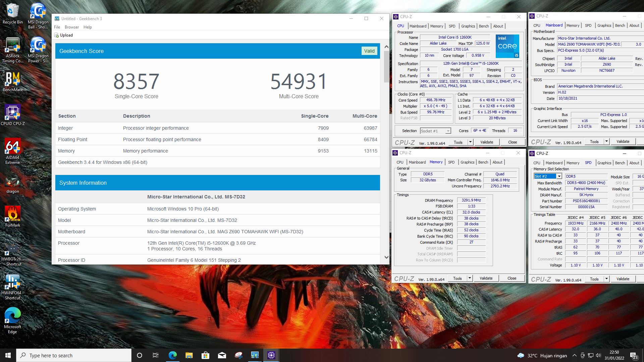Screen dimensions: 644x362
Task: Open Microsoft Store from taskbar
Action: 205,355
